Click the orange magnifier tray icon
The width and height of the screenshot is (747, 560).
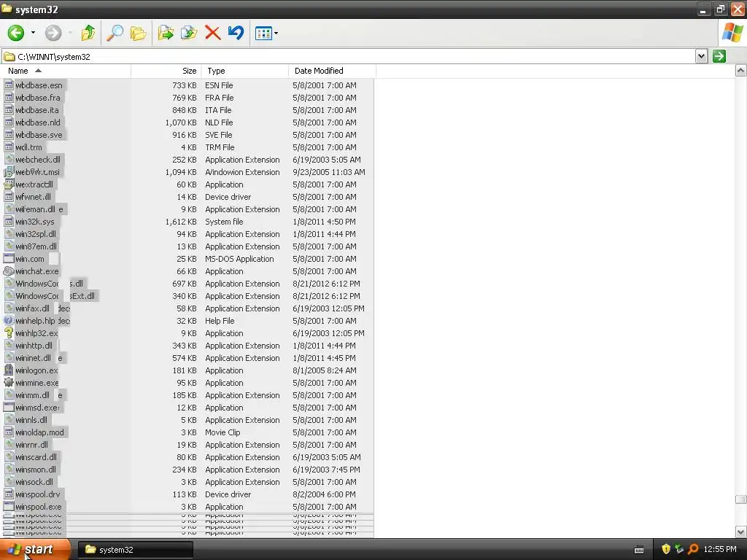(x=694, y=550)
